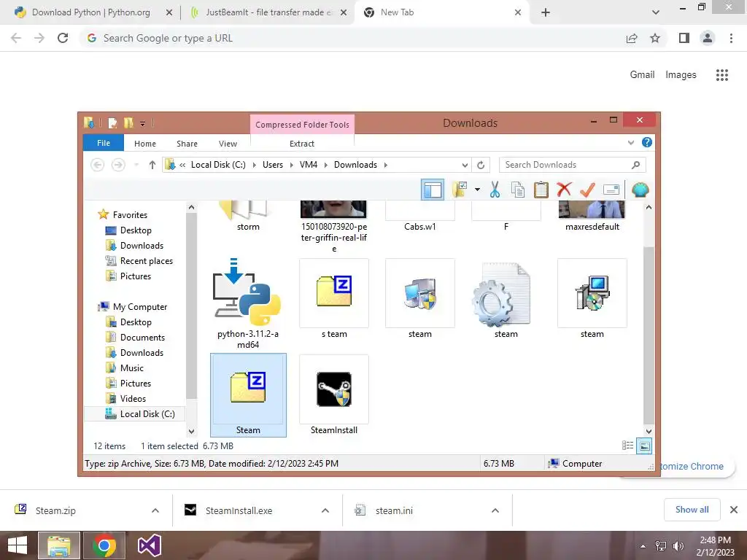Click the orange checkmark Properties icon

[x=587, y=190]
